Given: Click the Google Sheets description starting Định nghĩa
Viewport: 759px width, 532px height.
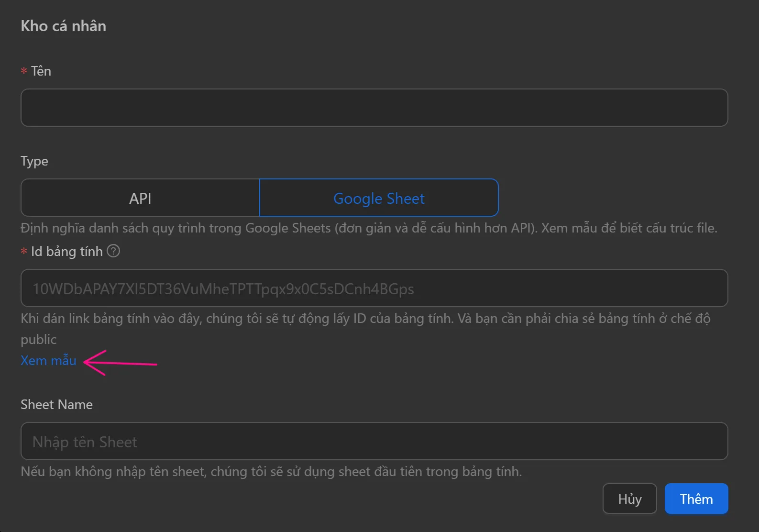Looking at the screenshot, I should click(368, 228).
